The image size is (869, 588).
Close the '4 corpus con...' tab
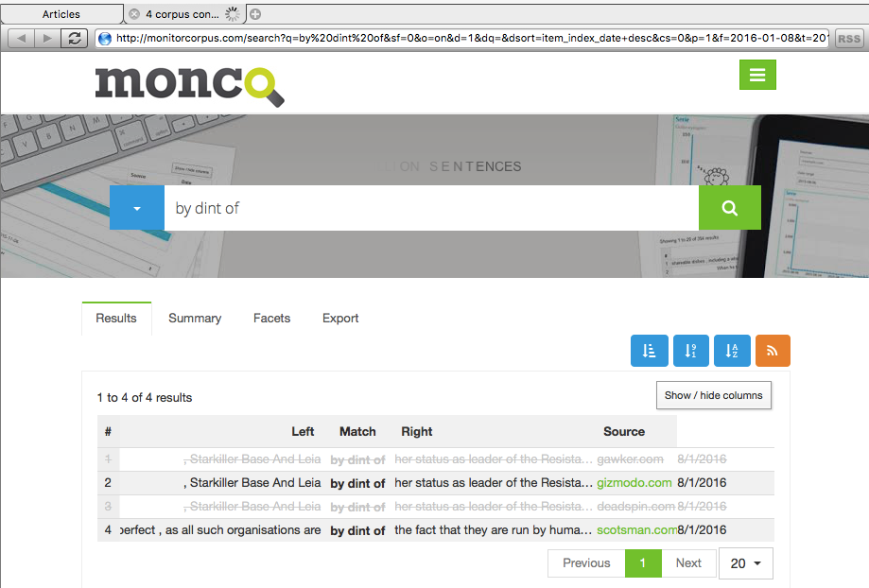(134, 14)
